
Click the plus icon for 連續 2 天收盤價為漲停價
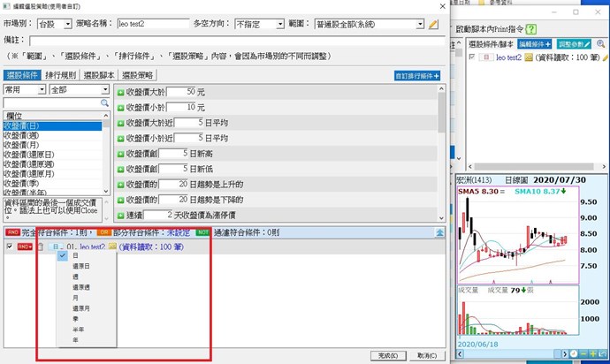coord(121,215)
